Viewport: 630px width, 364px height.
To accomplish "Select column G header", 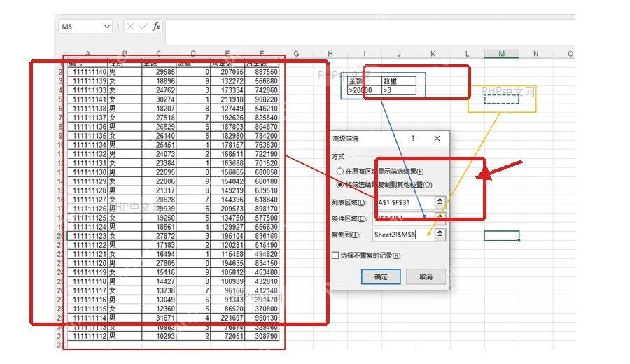I will tap(296, 54).
